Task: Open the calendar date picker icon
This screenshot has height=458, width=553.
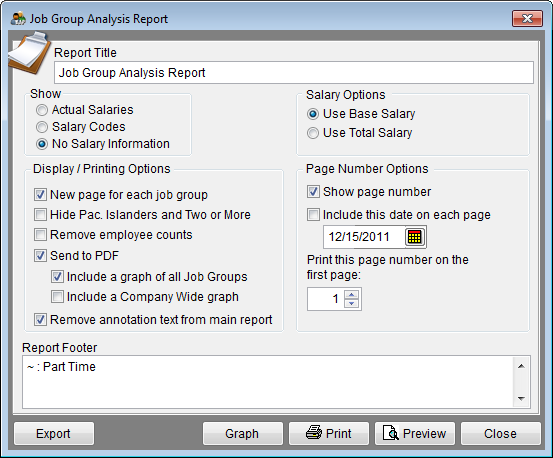Action: click(x=415, y=237)
